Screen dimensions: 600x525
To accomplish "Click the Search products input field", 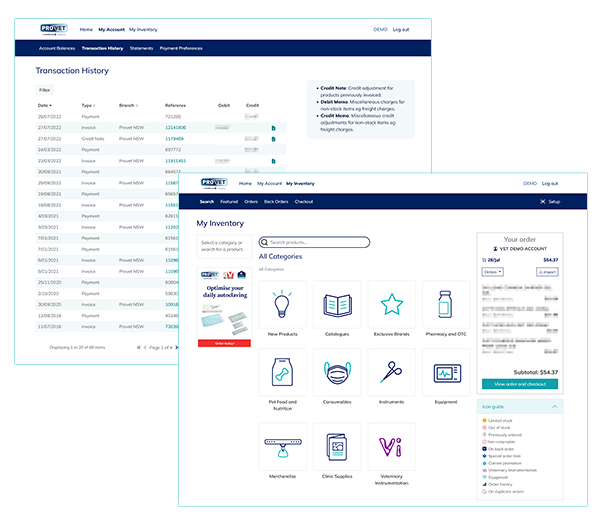I will coord(315,242).
